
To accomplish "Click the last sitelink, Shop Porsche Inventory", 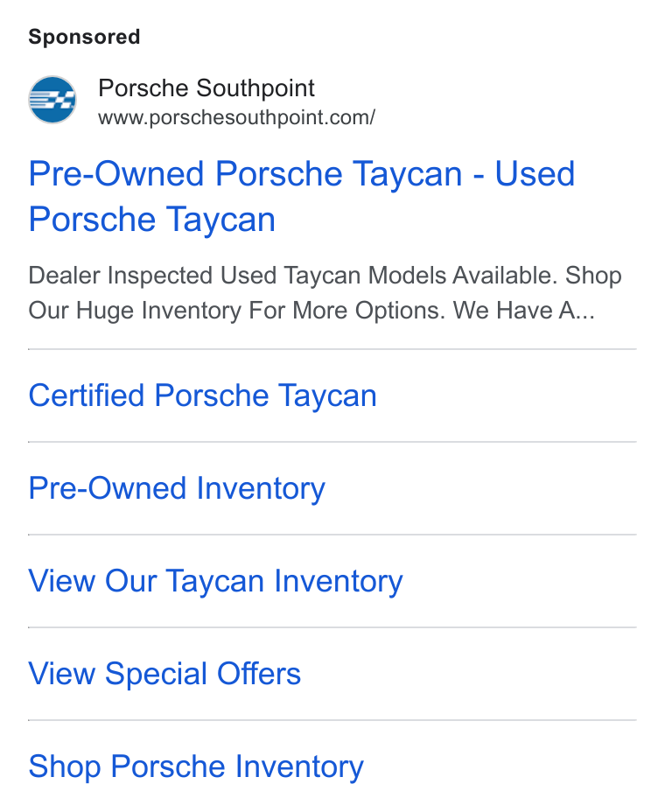I will click(x=196, y=766).
